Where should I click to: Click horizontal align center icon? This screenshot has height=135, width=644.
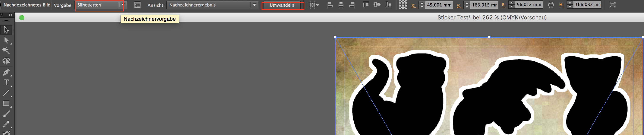(x=341, y=5)
